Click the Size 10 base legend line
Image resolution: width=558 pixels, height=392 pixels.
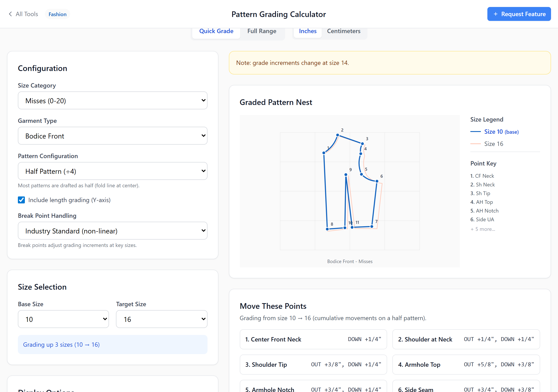tap(475, 132)
